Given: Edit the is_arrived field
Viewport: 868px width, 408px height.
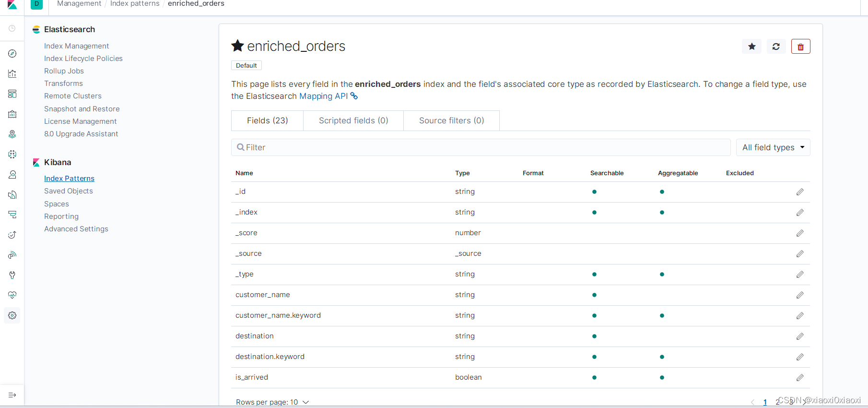Looking at the screenshot, I should [x=800, y=378].
